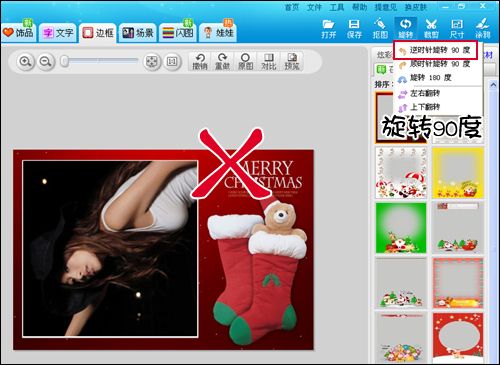The height and width of the screenshot is (365, 500).
Task: Open an image with the 打开 icon
Action: point(328,29)
